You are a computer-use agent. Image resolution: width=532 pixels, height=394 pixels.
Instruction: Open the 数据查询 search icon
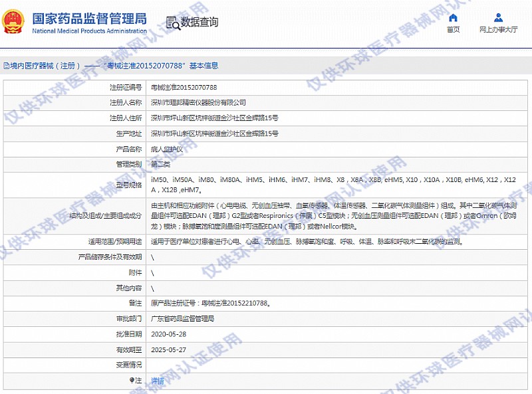[173, 23]
